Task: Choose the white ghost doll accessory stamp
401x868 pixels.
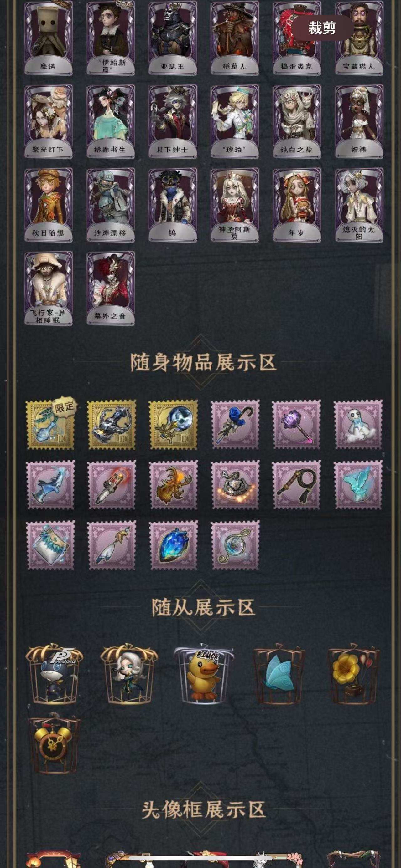Action: [x=358, y=424]
